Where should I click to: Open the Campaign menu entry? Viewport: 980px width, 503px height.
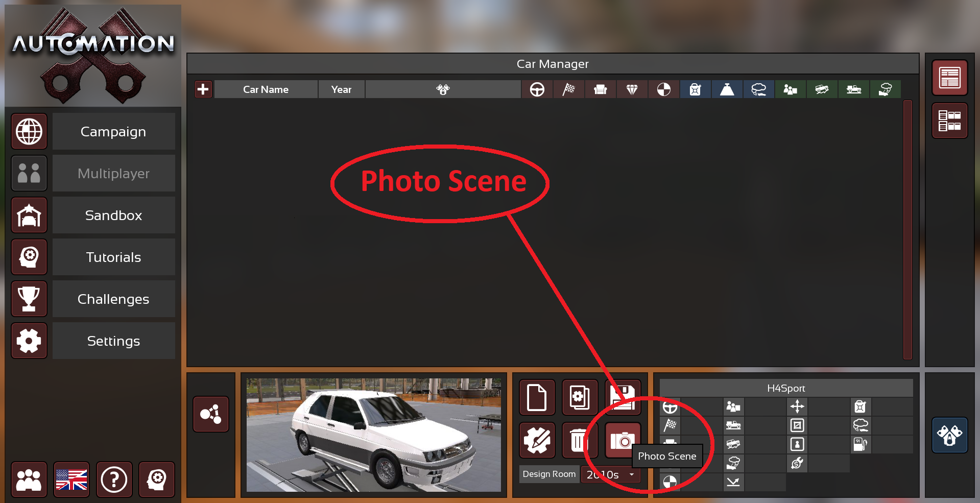pos(113,131)
